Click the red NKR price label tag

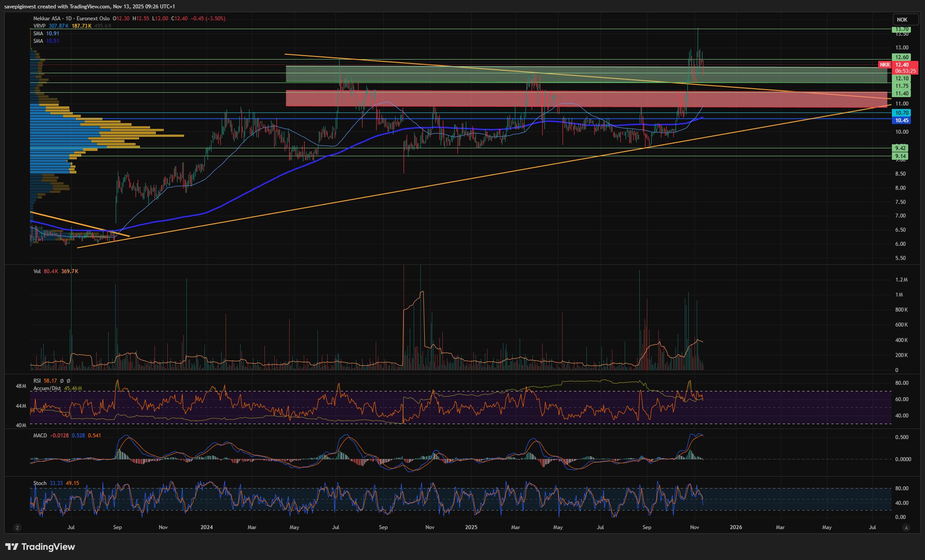point(885,65)
